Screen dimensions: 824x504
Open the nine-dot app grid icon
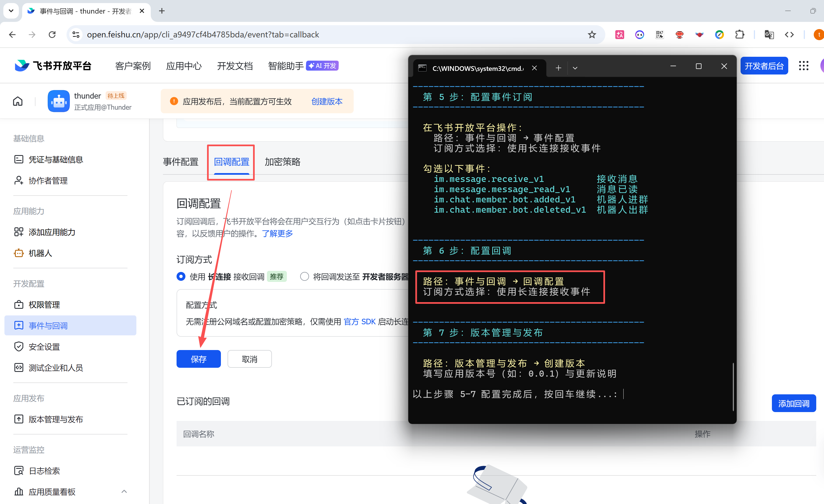tap(803, 66)
